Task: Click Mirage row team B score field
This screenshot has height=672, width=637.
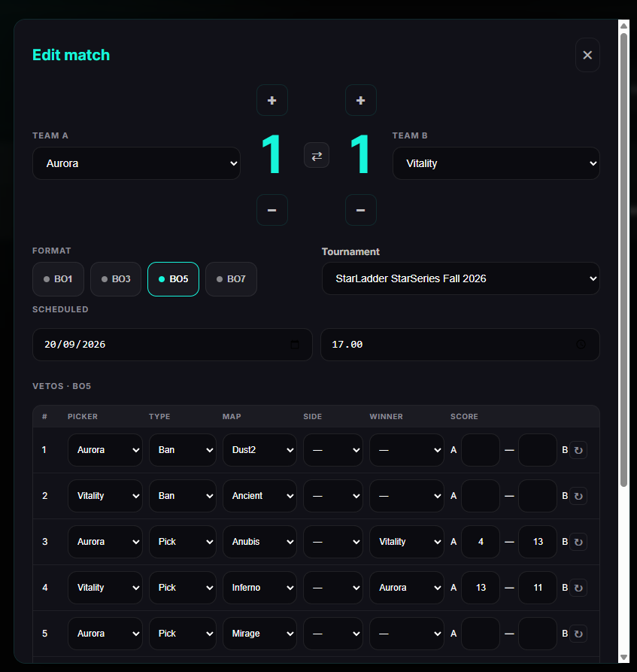Action: pyautogui.click(x=538, y=634)
